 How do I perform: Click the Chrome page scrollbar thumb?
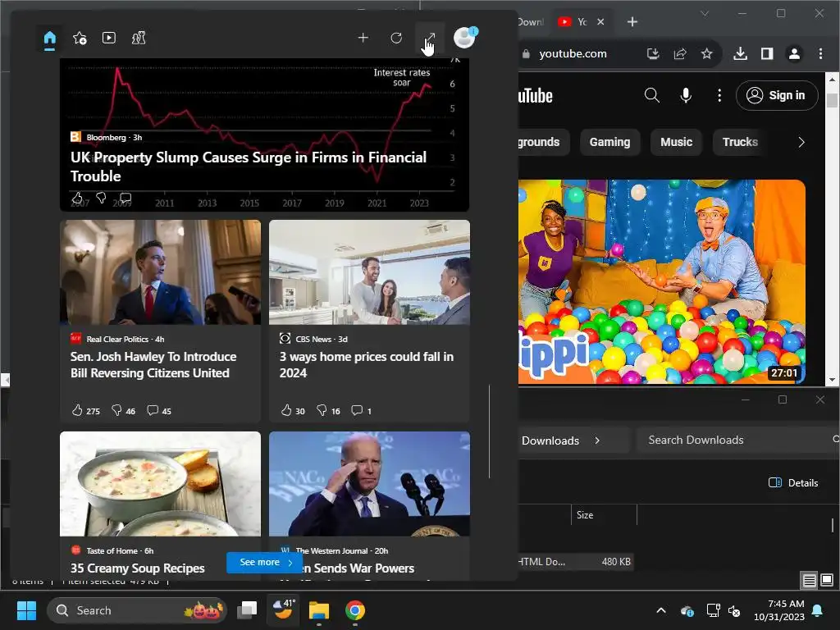point(832,100)
